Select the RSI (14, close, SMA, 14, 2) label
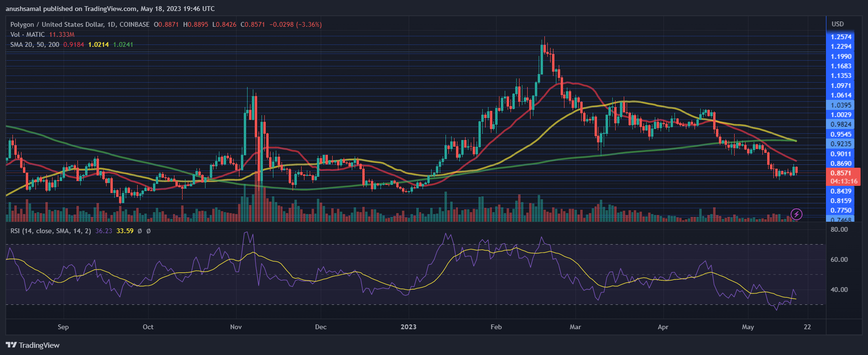Viewport: 868px width, 355px height. tap(51, 231)
